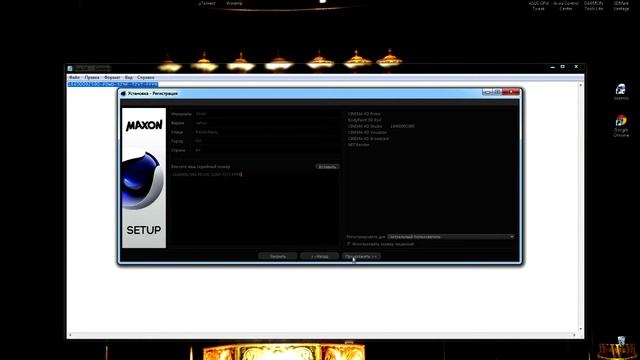Screen dimensions: 640x360
Task: Open the Формат menu in Notepad
Action: 112,77
